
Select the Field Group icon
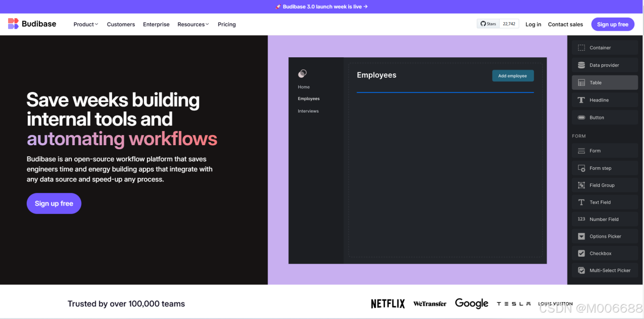581,185
